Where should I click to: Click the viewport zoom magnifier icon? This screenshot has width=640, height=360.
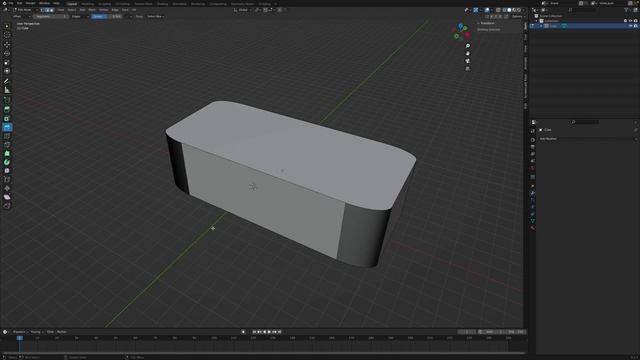pos(468,46)
